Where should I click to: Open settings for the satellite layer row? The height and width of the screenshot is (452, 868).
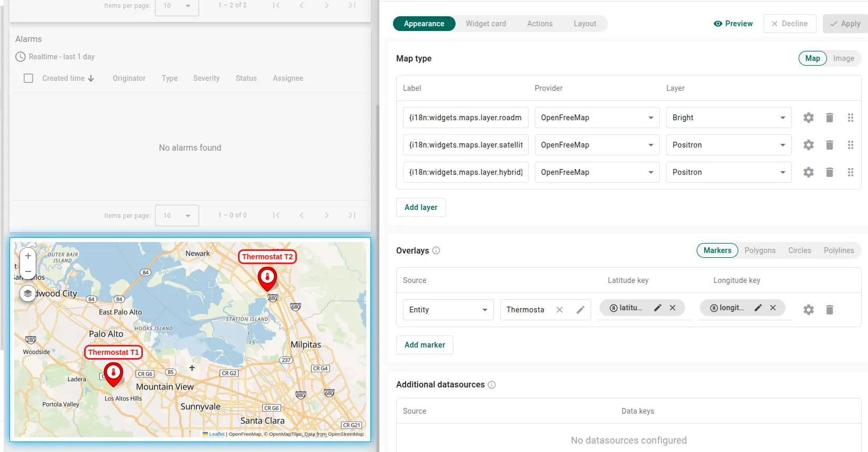click(809, 145)
